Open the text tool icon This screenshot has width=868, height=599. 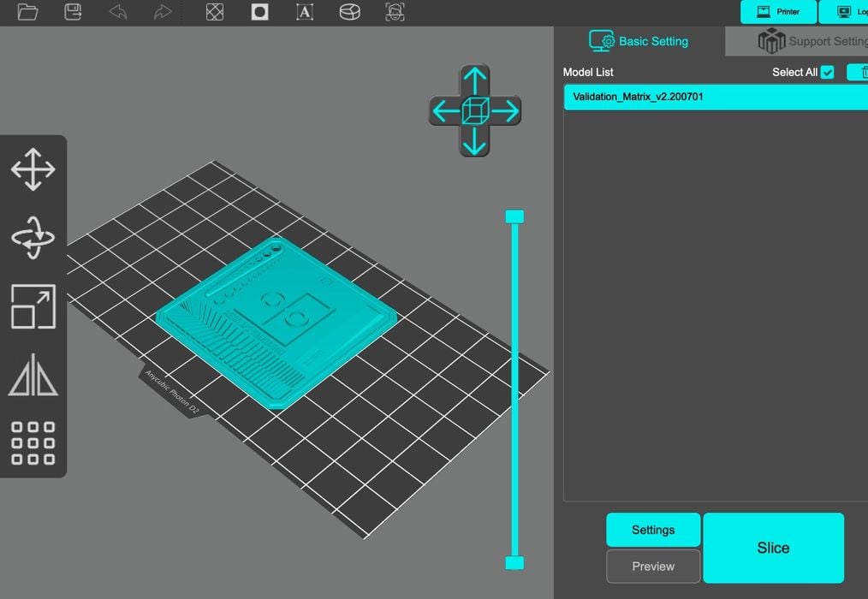(x=305, y=12)
